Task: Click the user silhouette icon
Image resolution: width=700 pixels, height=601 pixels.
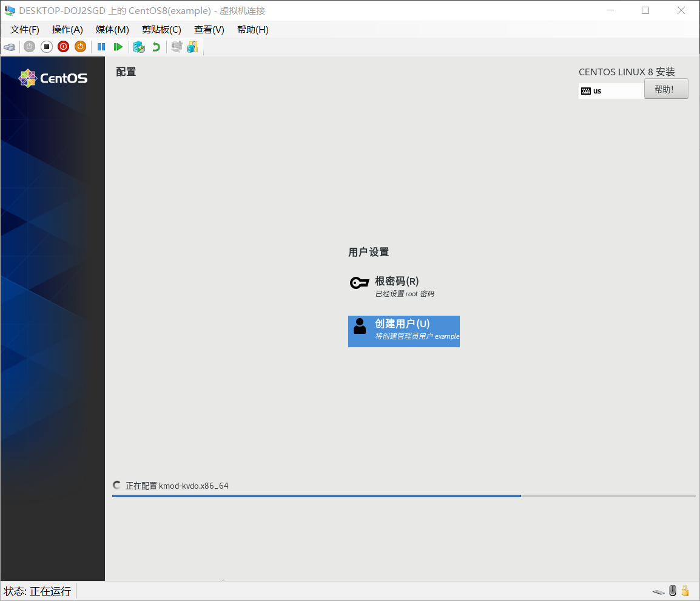Action: pyautogui.click(x=359, y=326)
